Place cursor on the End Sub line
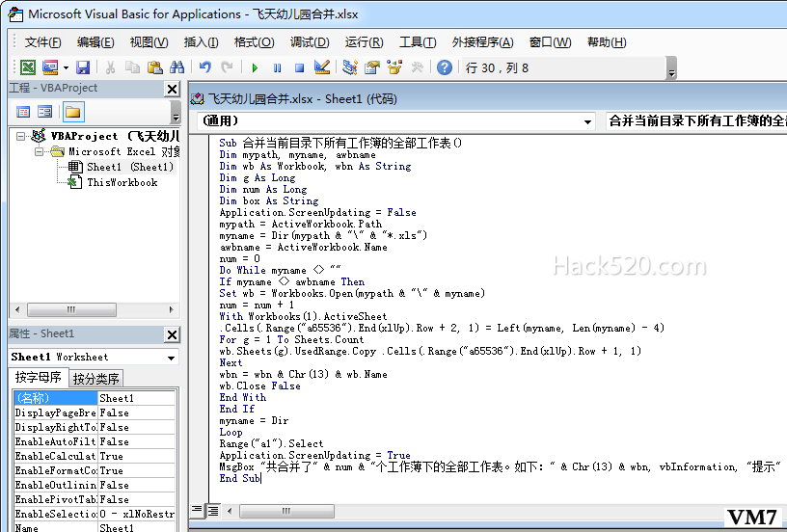The image size is (787, 532). [x=240, y=478]
